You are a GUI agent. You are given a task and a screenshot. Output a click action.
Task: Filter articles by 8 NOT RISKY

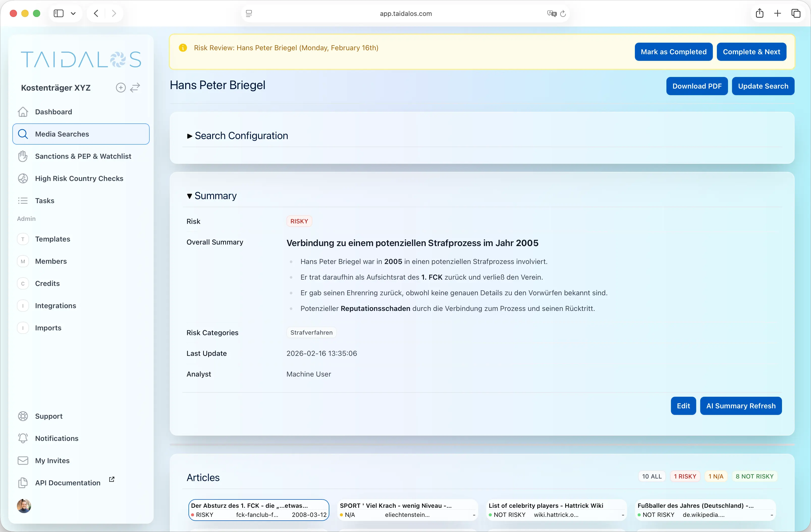click(x=754, y=476)
